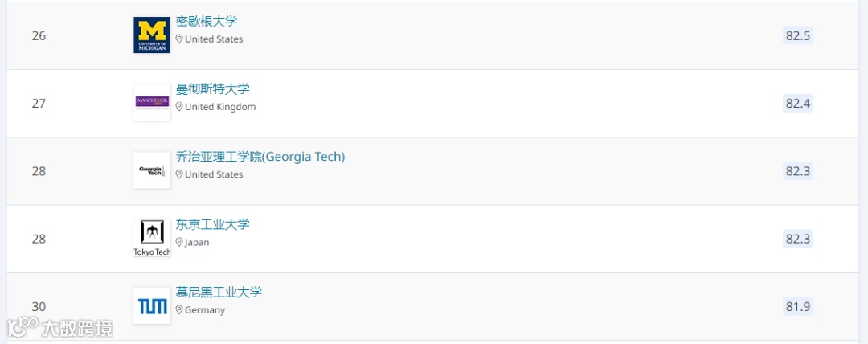The image size is (868, 344).
Task: Click rank number 30
Action: pyautogui.click(x=39, y=306)
